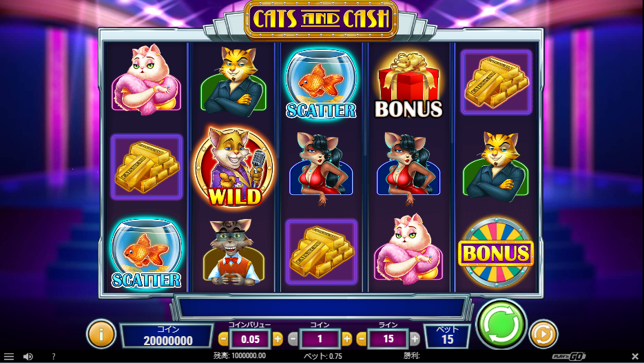Decrease coin count with minus button
Screen dimensions: 644x363
click(x=293, y=339)
